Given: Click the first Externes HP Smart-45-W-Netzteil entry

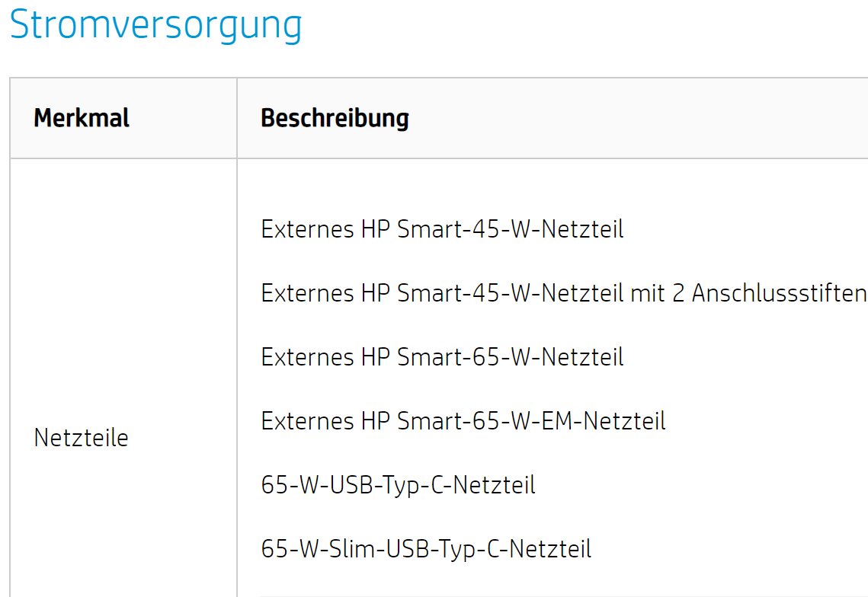Looking at the screenshot, I should coord(442,229).
